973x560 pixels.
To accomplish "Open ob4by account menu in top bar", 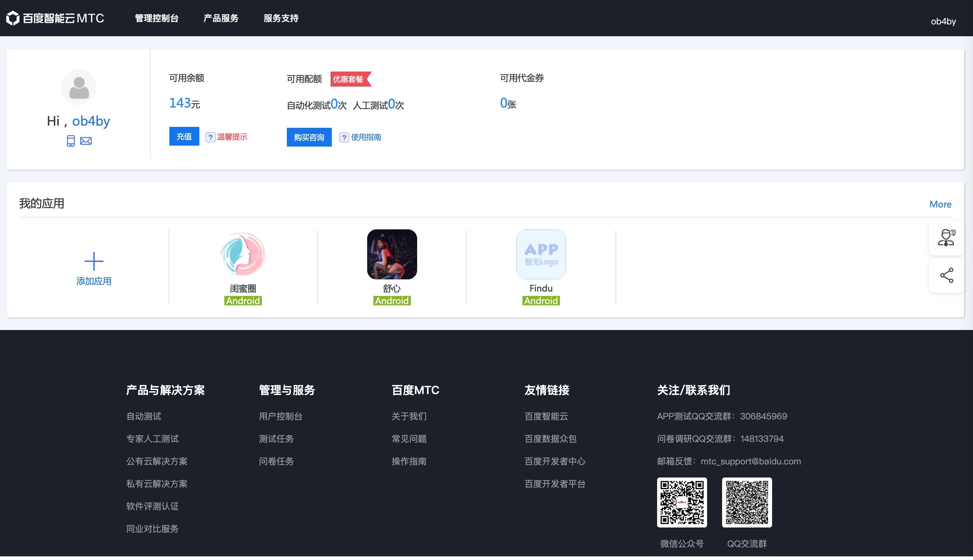I will (943, 21).
